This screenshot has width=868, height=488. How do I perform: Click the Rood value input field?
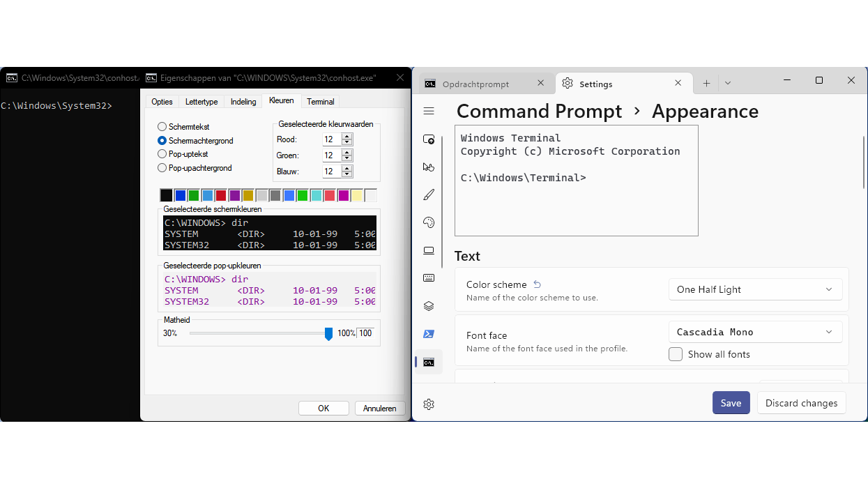tap(332, 139)
